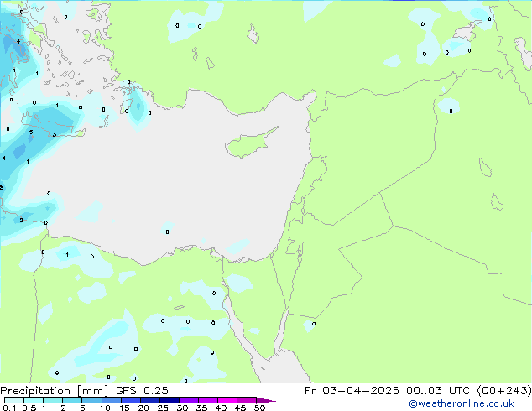Click the 'GFS 0.25' model label
The width and height of the screenshot is (532, 411).
coord(142,391)
